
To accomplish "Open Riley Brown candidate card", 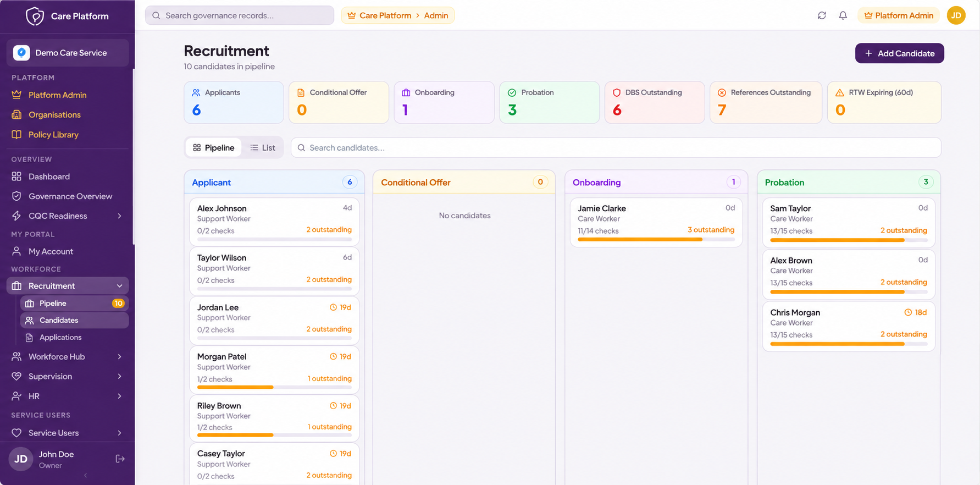I will coord(274,418).
